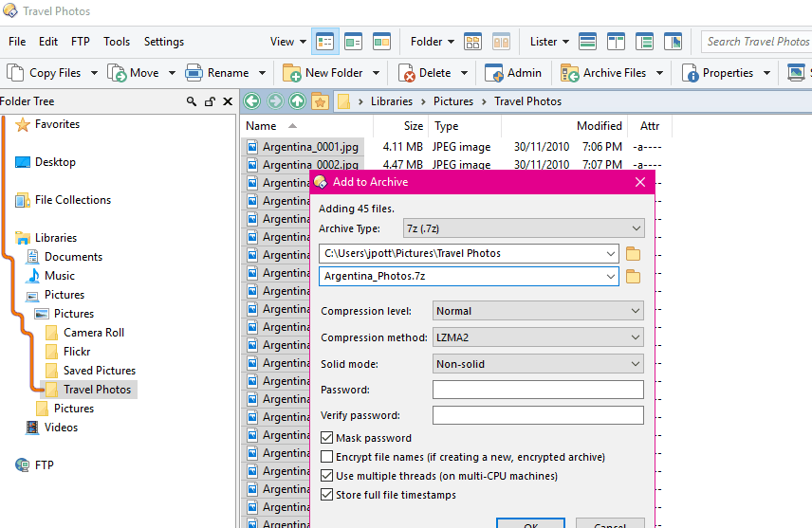Open the Folder menu
The width and height of the screenshot is (812, 528).
click(433, 42)
